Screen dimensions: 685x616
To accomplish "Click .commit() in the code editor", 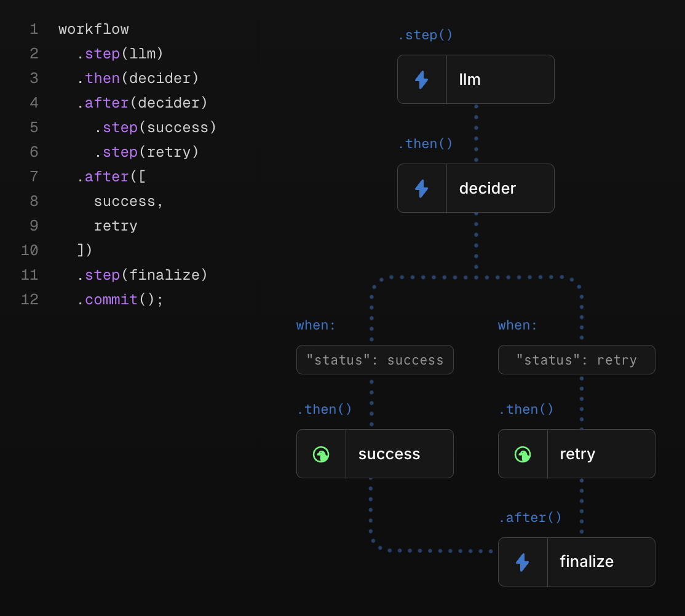I will click(x=120, y=300).
